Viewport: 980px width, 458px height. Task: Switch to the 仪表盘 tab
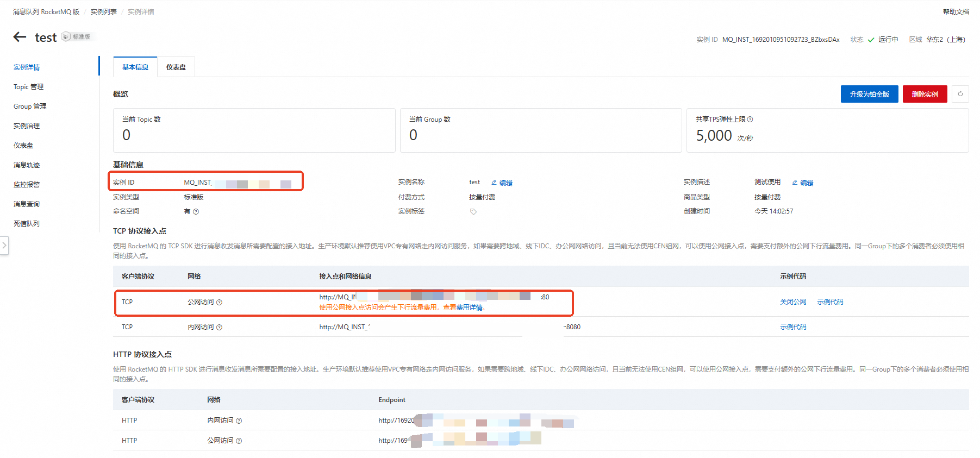pos(176,67)
